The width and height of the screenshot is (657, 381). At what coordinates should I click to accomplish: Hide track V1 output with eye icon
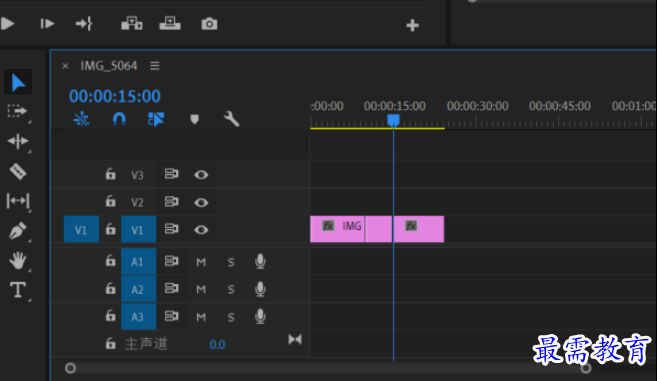pos(201,230)
